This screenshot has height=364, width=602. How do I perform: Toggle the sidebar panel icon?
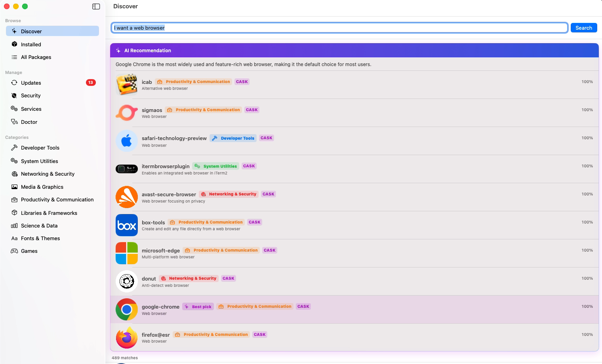96,6
